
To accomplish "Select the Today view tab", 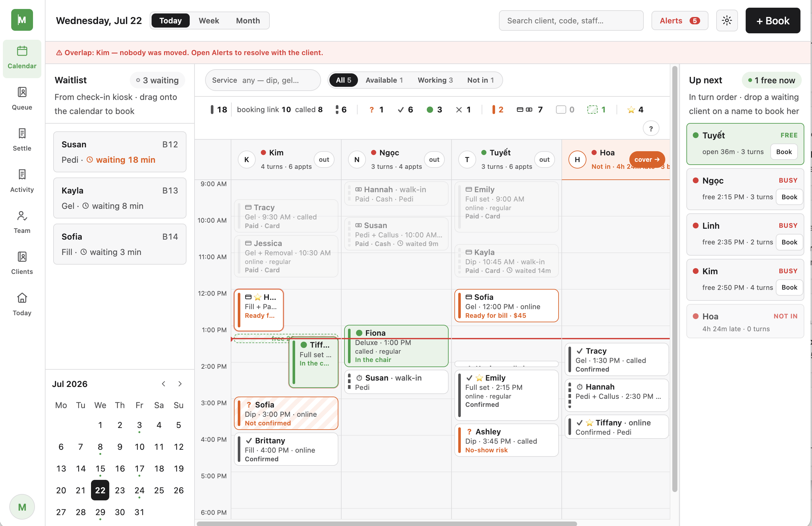I will [x=170, y=21].
